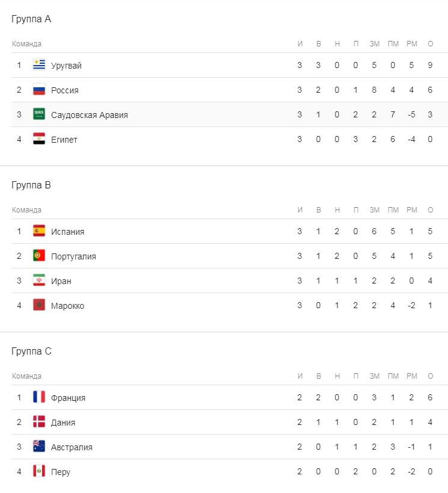Image resolution: width=448 pixels, height=493 pixels.
Task: Click the Саудовская Аравия team name
Action: [x=90, y=115]
